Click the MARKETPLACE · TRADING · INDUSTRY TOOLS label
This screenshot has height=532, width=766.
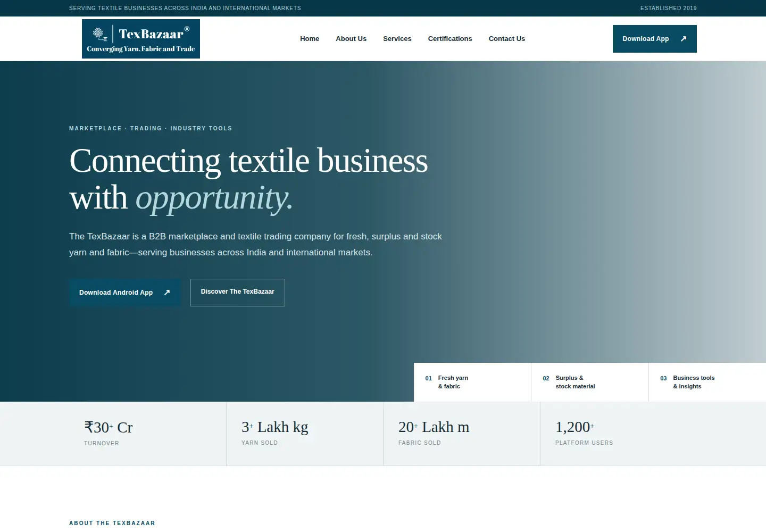(151, 128)
